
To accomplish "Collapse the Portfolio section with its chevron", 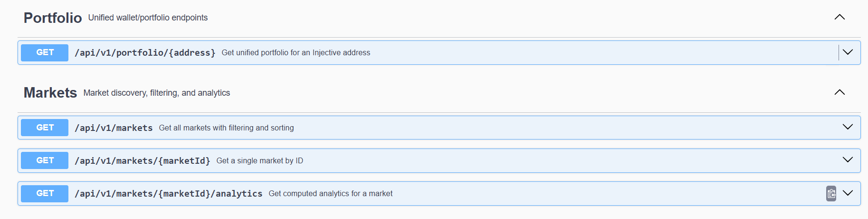I will pyautogui.click(x=839, y=17).
